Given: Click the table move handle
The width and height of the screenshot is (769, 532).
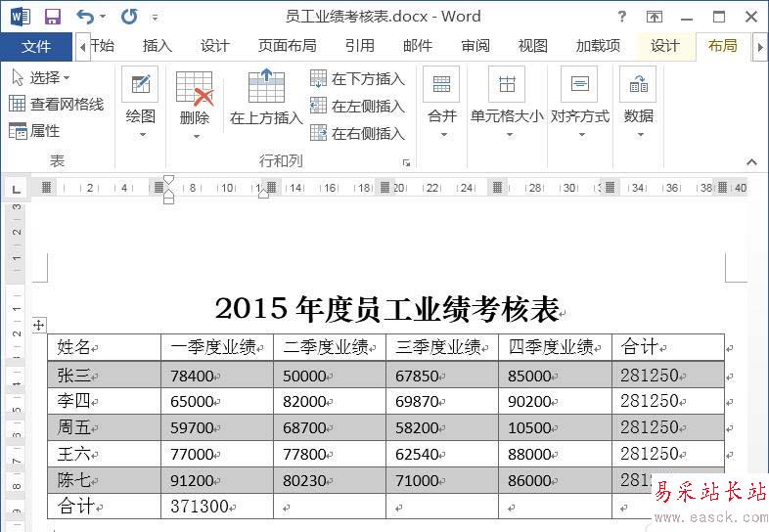Looking at the screenshot, I should [39, 325].
